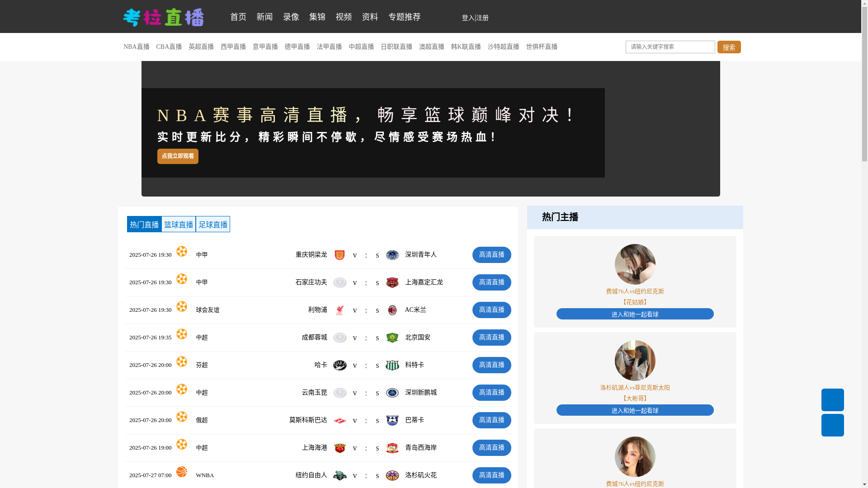Click 高清直播 for 利物浦 vs AC米兰

[492, 310]
